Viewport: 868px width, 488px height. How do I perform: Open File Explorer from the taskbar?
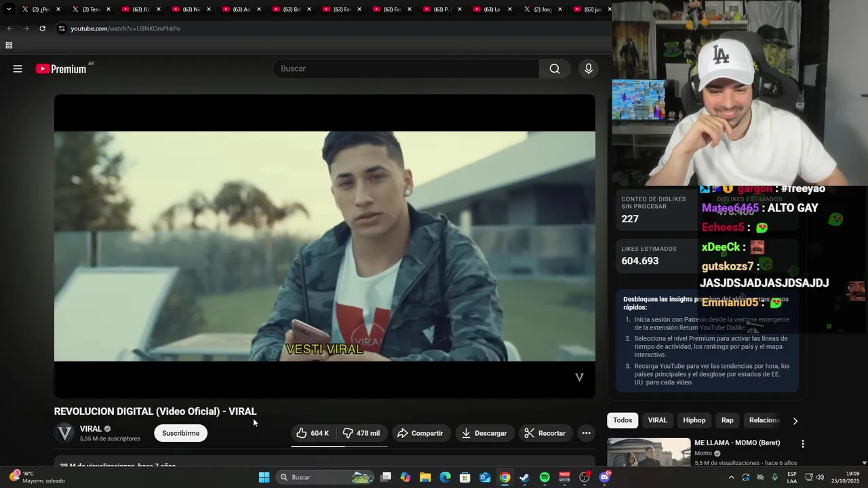coord(425,477)
